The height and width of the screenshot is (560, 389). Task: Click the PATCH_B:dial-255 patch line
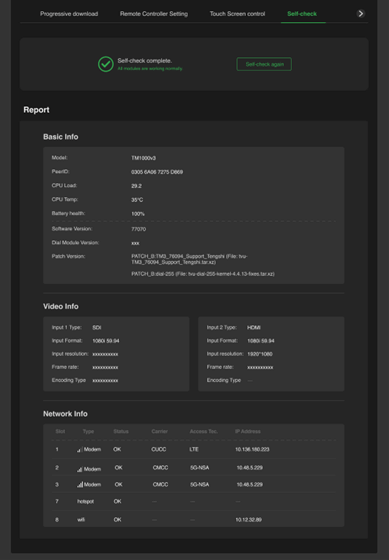coord(203,274)
